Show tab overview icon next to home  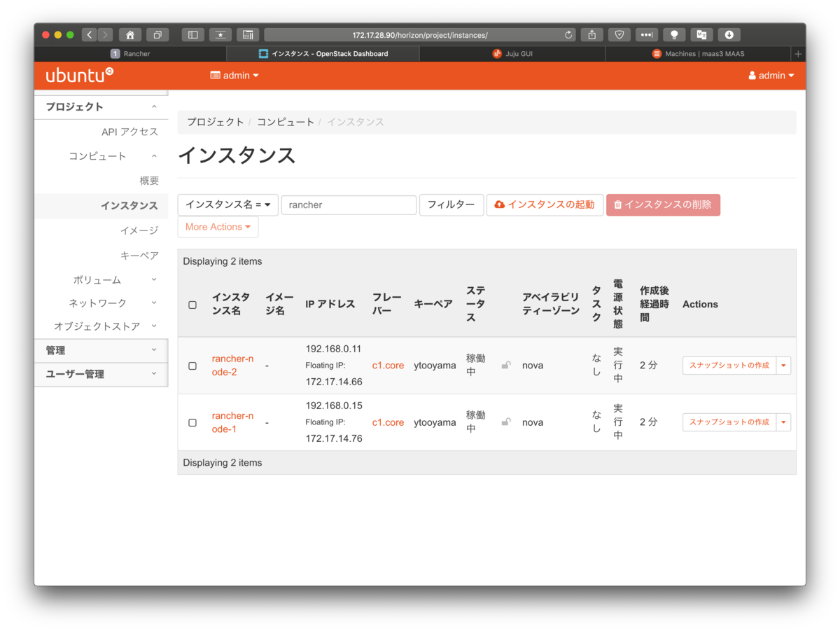point(157,34)
